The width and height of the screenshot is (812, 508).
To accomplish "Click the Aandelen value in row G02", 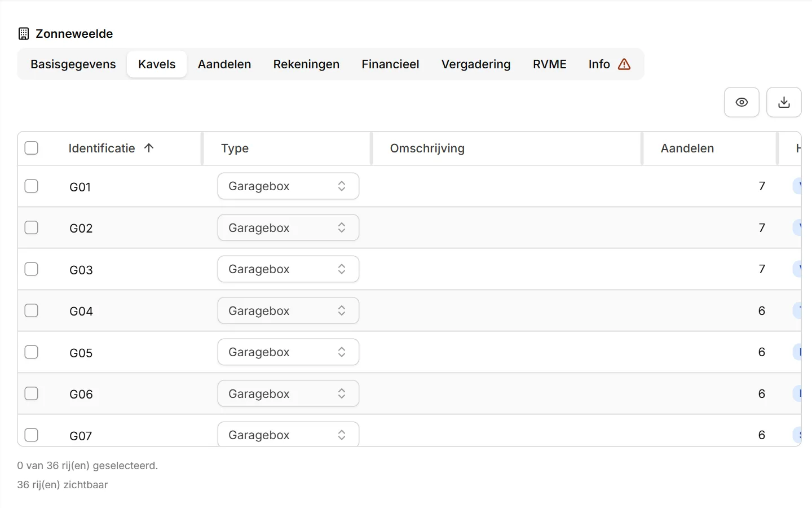I will (762, 227).
